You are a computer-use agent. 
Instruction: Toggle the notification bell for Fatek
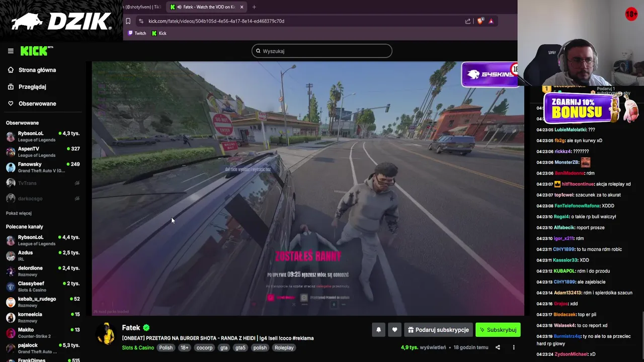(379, 330)
